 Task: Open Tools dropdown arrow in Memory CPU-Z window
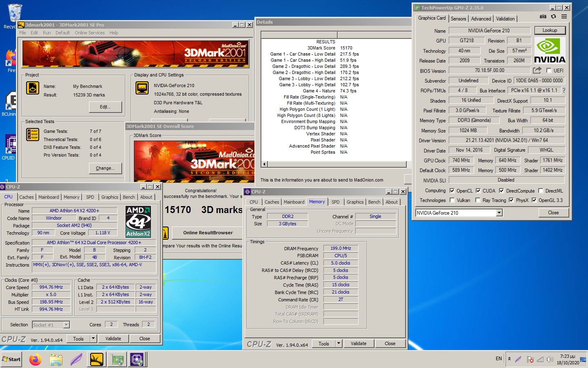(339, 343)
